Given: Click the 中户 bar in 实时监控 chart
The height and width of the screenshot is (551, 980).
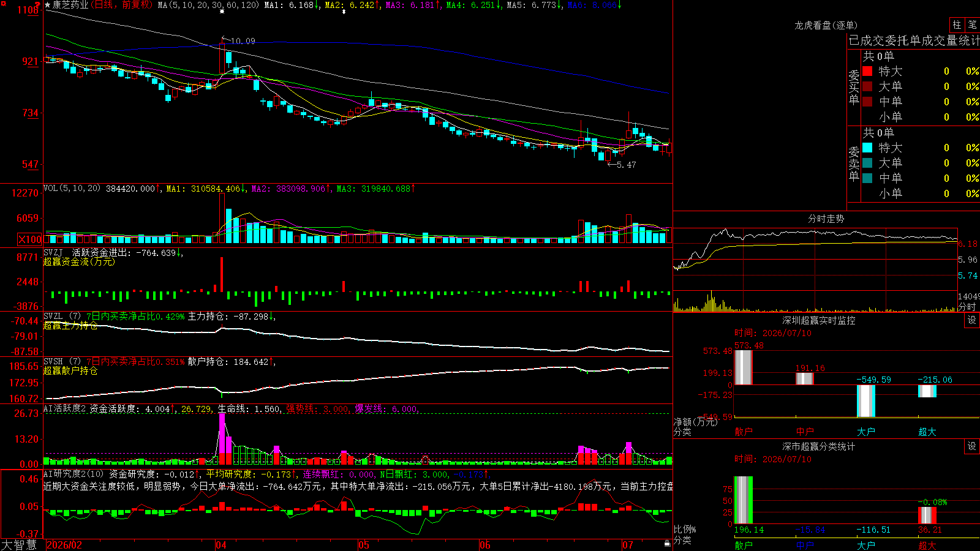Looking at the screenshot, I should (x=804, y=378).
